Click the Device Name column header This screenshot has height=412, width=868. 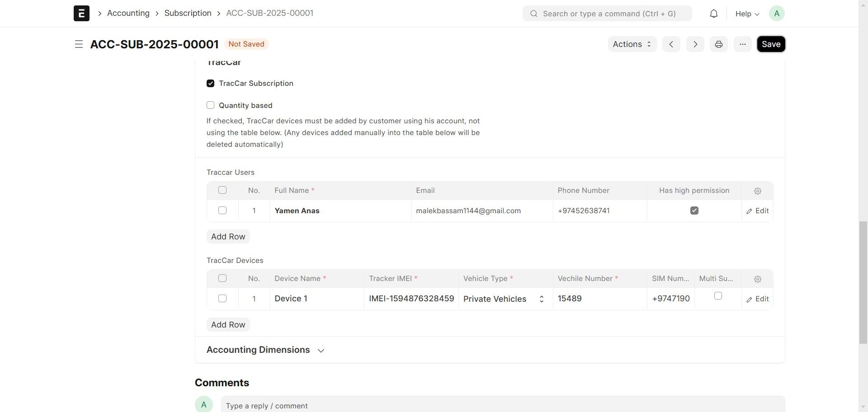point(317,279)
